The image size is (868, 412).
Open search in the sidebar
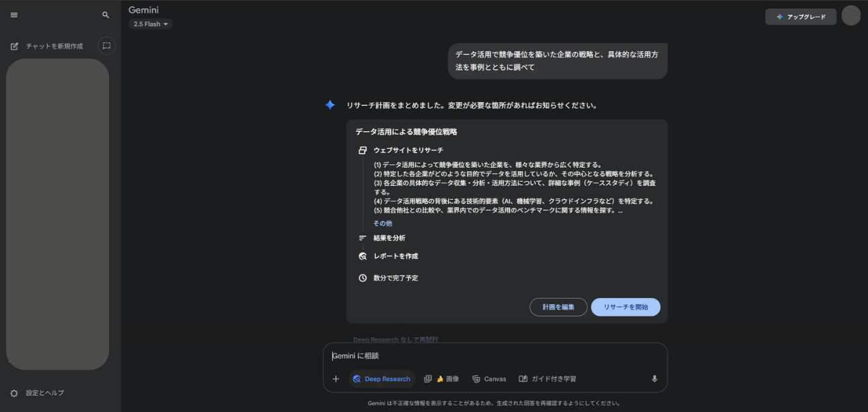105,14
